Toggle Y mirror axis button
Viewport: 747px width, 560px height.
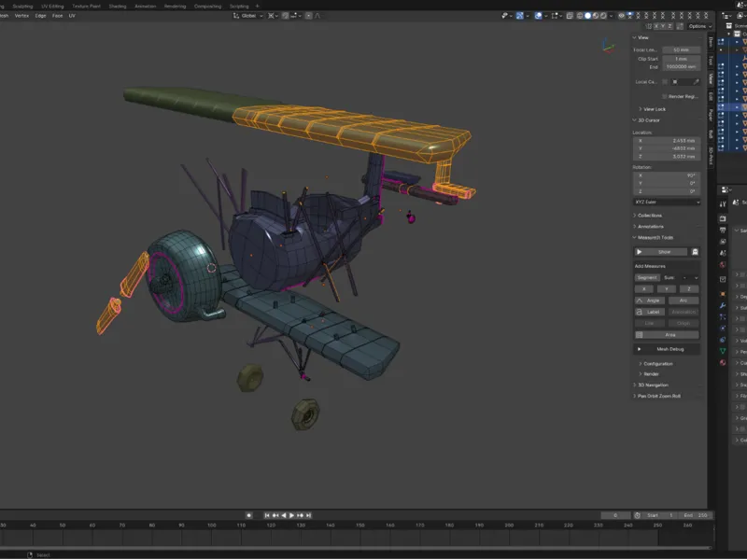coord(663,26)
